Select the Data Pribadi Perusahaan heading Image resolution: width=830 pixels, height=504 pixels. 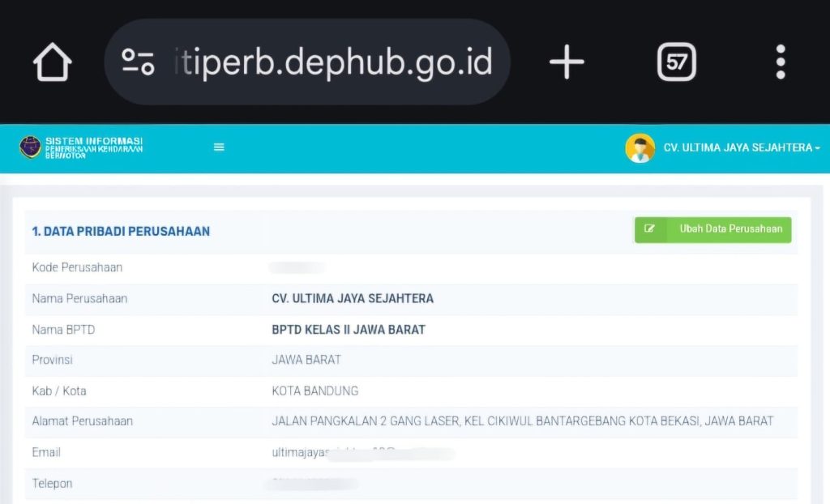tap(121, 232)
